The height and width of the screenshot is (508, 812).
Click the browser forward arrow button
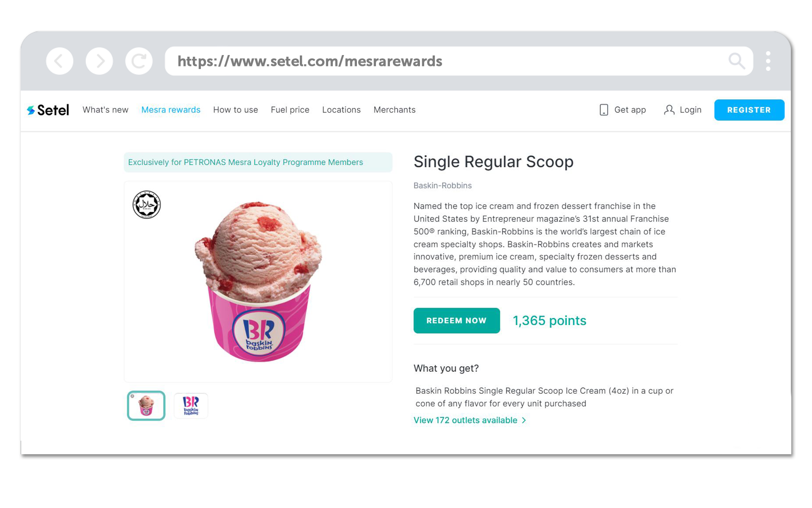(99, 61)
